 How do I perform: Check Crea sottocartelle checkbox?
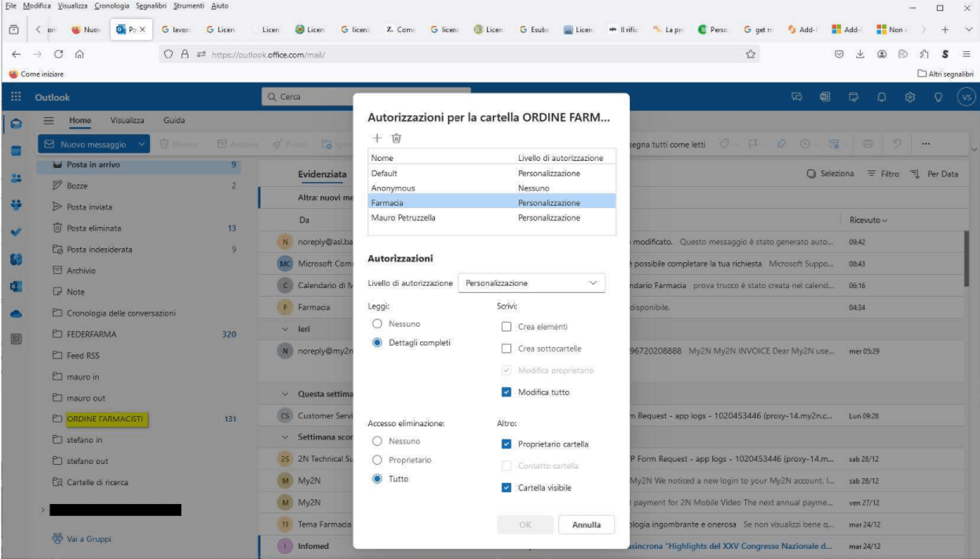click(506, 349)
